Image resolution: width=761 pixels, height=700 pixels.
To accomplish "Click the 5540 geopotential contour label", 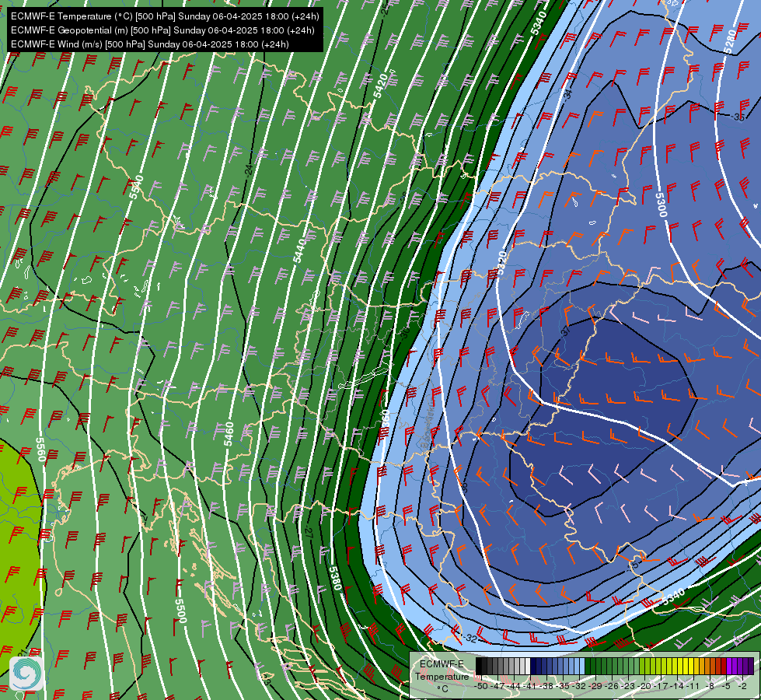I will 136,187.
